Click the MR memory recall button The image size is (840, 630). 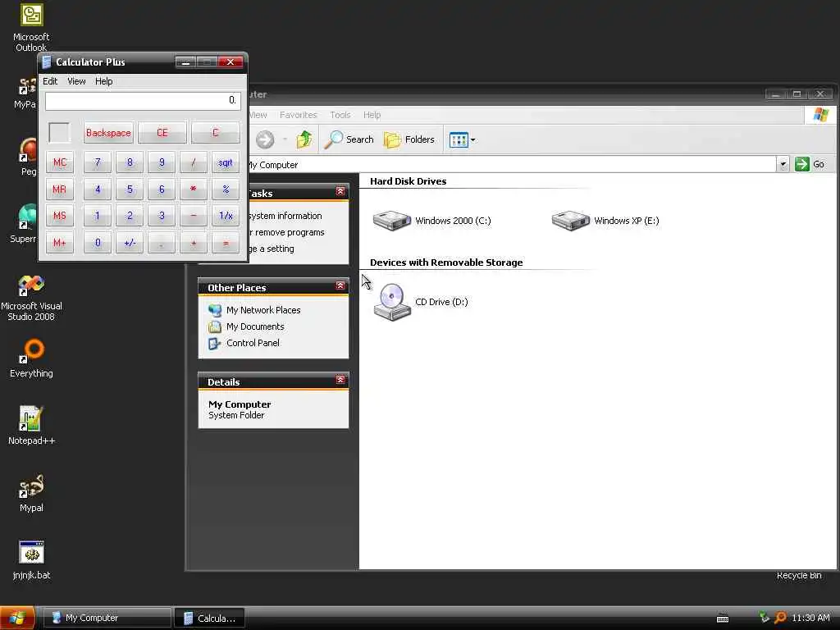click(x=59, y=189)
